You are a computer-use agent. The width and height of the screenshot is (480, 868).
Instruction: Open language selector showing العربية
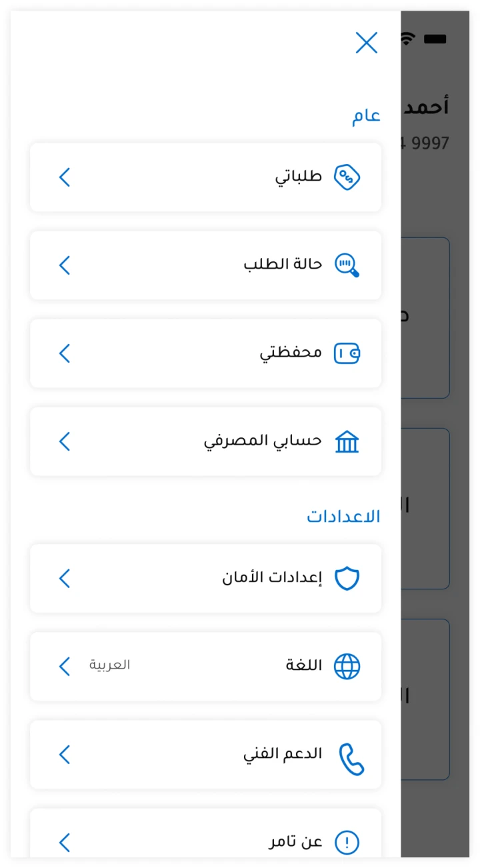[x=110, y=665]
